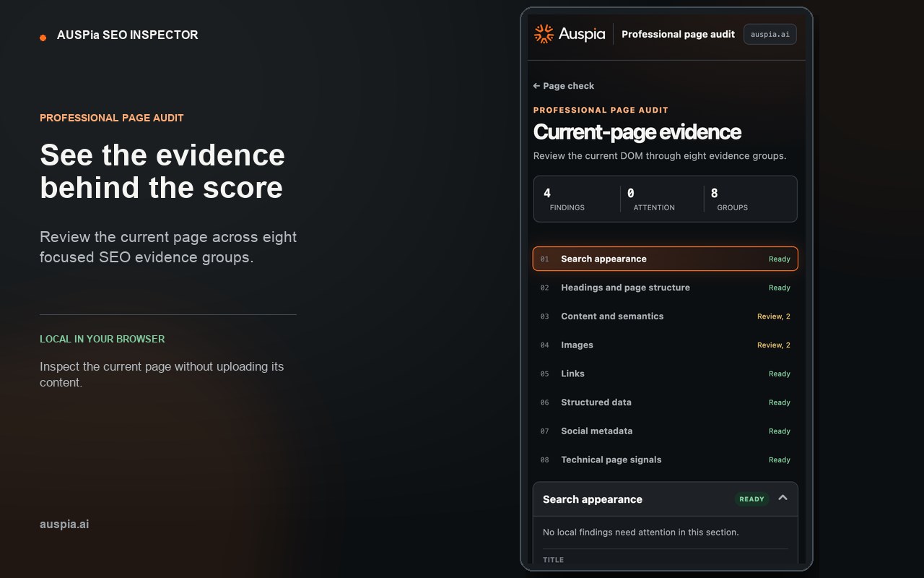Open the Content and semantics group
924x578 pixels.
666,316
